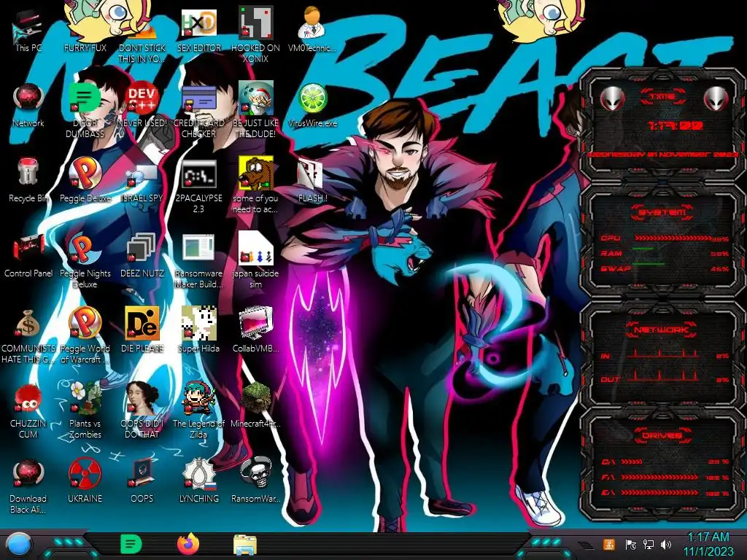Click the network OUT traffic graph
The image size is (747, 560).
pyautogui.click(x=662, y=377)
